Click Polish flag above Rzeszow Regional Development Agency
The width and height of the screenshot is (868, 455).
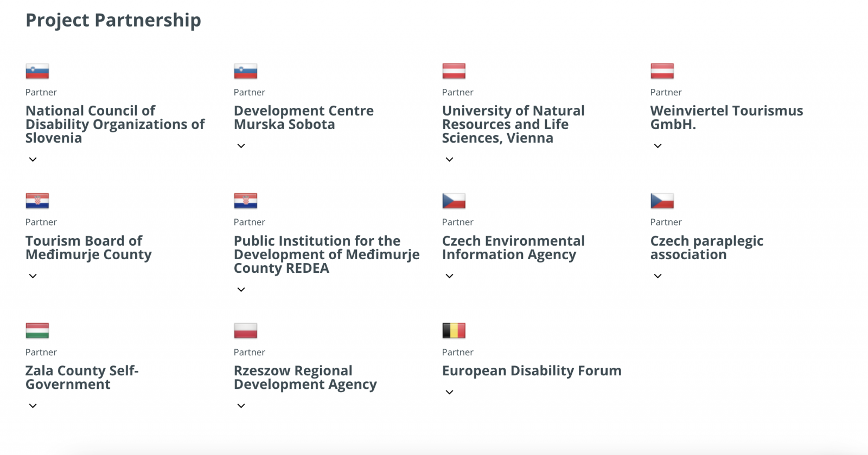point(246,331)
